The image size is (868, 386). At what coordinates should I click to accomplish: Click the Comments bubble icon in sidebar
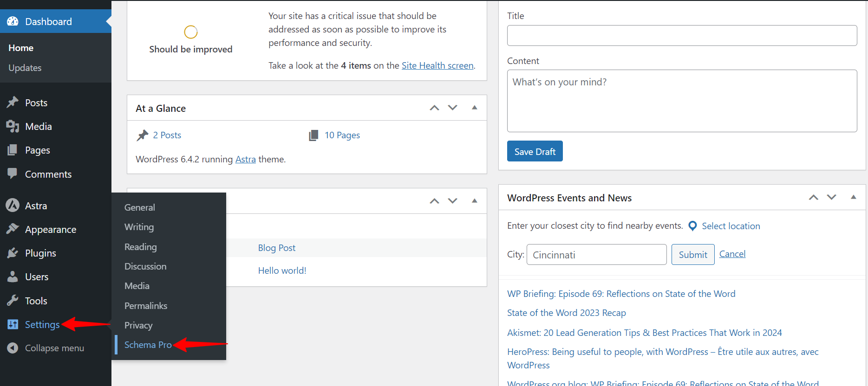click(13, 174)
